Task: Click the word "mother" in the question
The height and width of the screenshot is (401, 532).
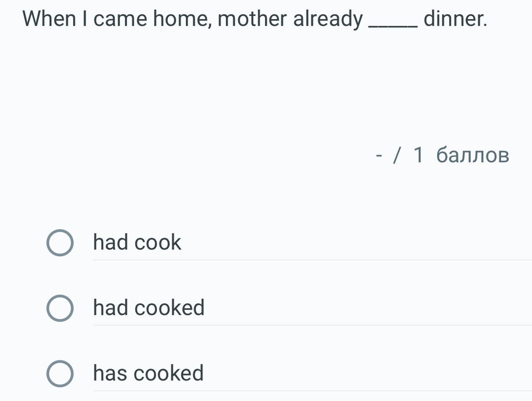Action: pyautogui.click(x=252, y=19)
